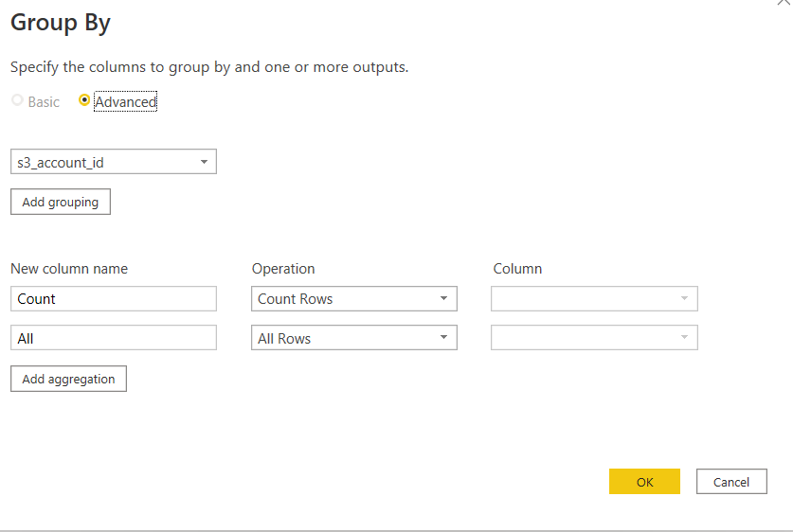This screenshot has width=793, height=532.
Task: Close the Group By dialog
Action: click(x=784, y=3)
